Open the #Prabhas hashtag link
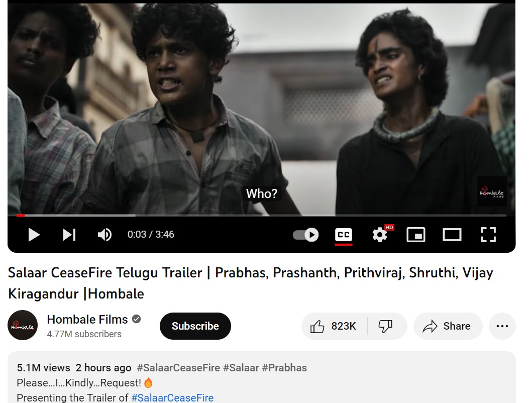This screenshot has width=532, height=403. tap(284, 368)
